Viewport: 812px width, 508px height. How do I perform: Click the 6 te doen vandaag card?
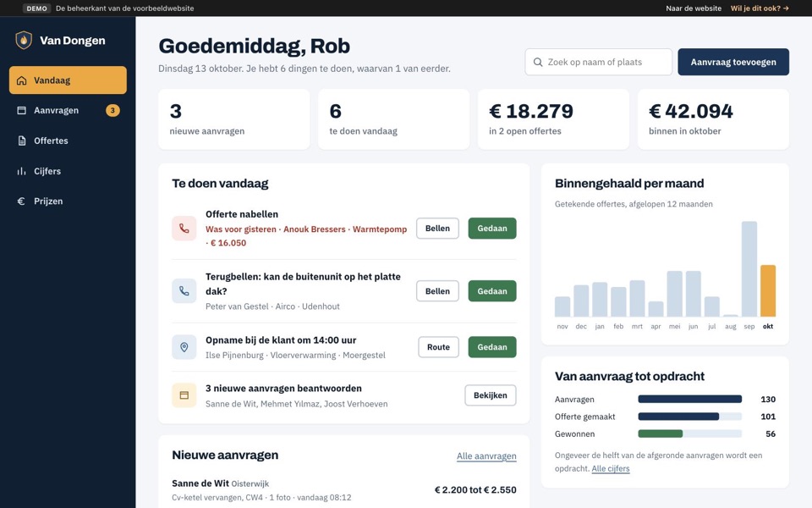click(393, 119)
